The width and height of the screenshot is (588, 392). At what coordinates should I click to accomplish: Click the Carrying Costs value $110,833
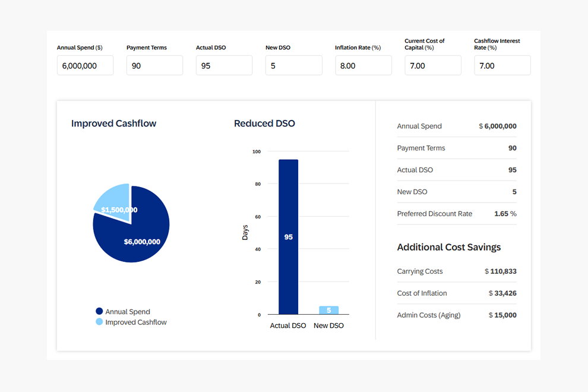[x=502, y=271]
